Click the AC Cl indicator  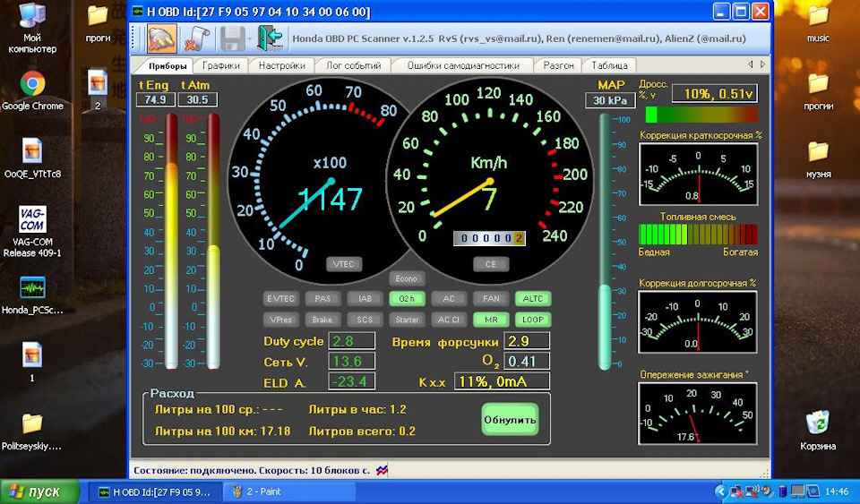point(449,320)
